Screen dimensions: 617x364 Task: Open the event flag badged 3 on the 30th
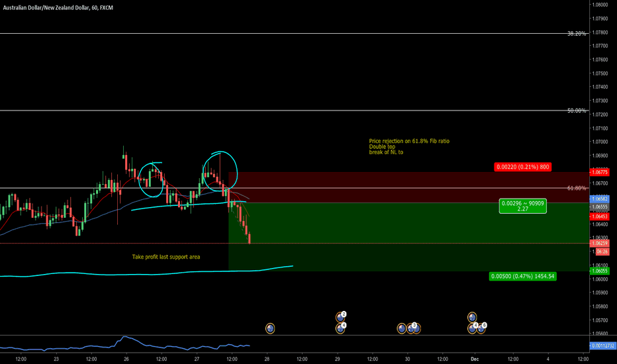pyautogui.click(x=411, y=328)
